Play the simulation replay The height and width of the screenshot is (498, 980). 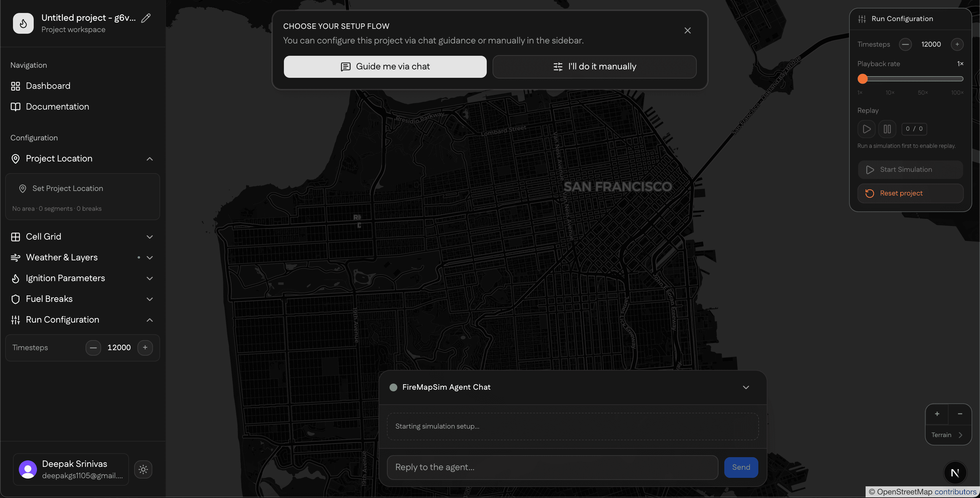[866, 129]
